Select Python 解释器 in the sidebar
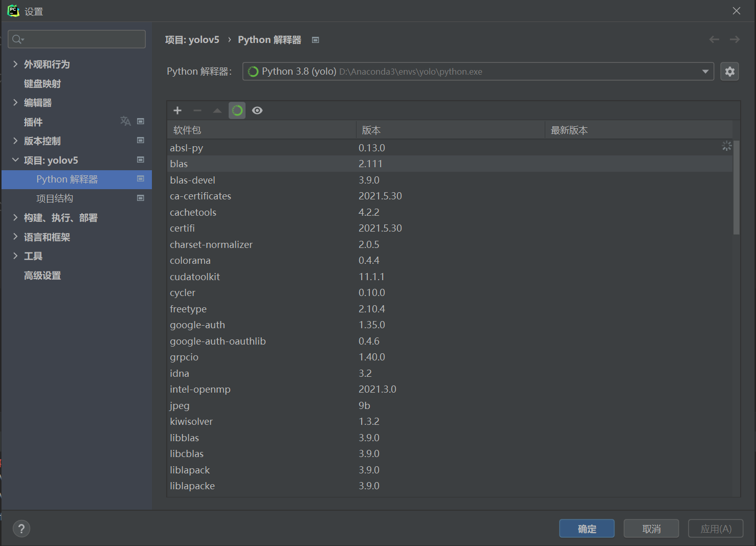The height and width of the screenshot is (546, 756). click(77, 179)
